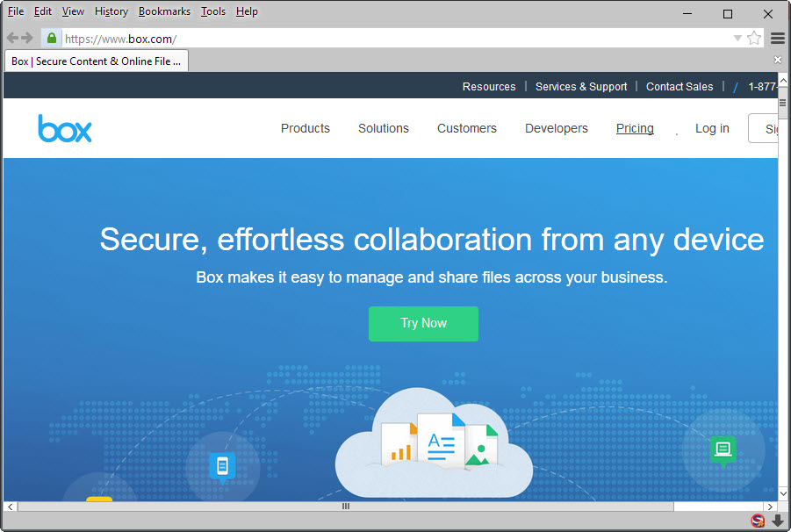Click the horizontal scrollbar thumb

pos(346,507)
